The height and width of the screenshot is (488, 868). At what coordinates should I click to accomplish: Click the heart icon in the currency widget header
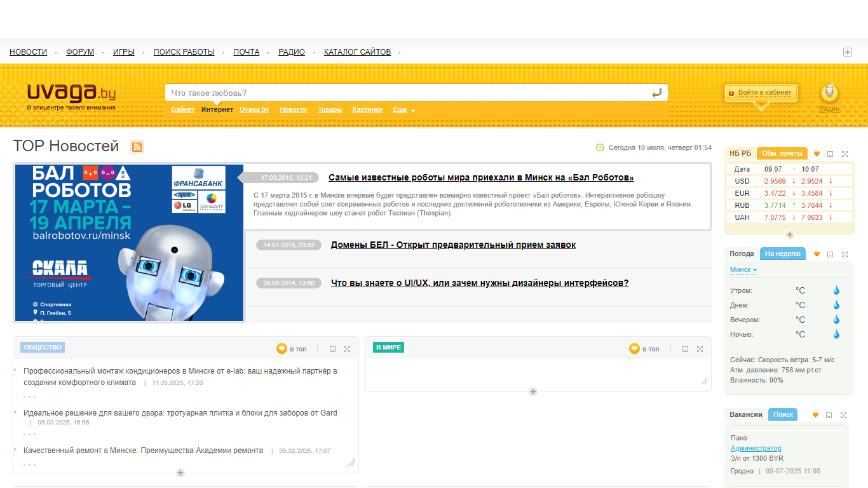click(817, 154)
